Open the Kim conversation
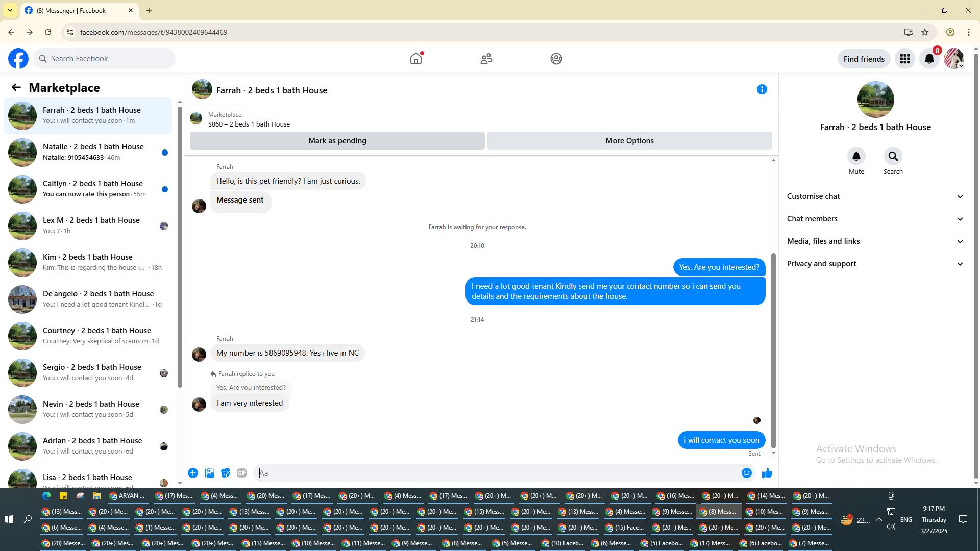This screenshot has width=980, height=551. click(88, 262)
